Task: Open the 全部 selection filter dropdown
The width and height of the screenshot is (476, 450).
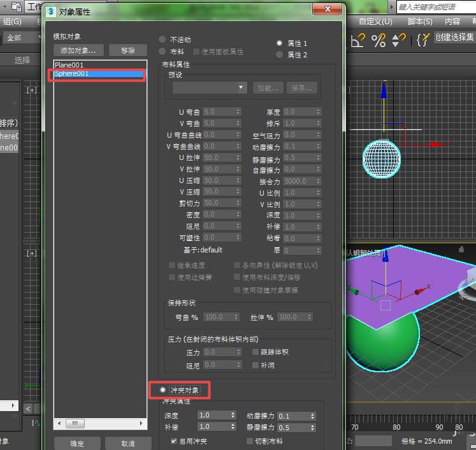Action: [22, 38]
